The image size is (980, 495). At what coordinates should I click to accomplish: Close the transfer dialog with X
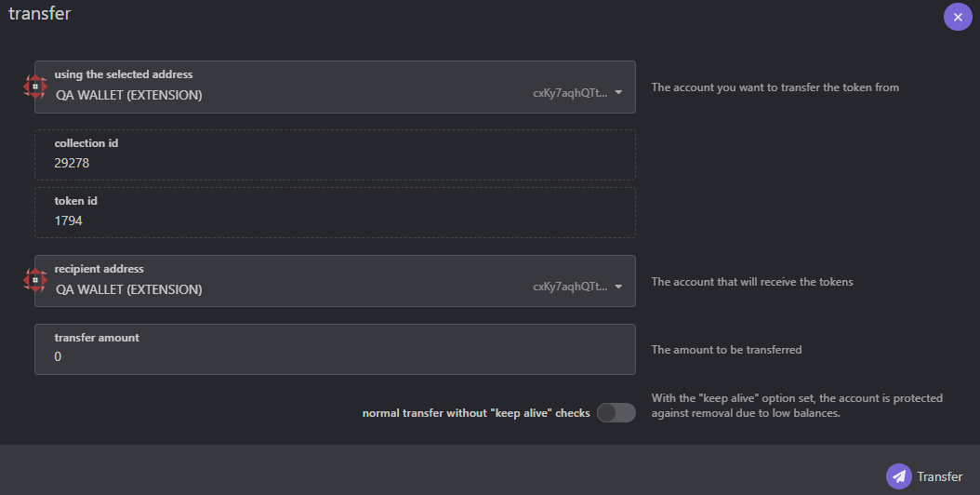click(x=958, y=17)
